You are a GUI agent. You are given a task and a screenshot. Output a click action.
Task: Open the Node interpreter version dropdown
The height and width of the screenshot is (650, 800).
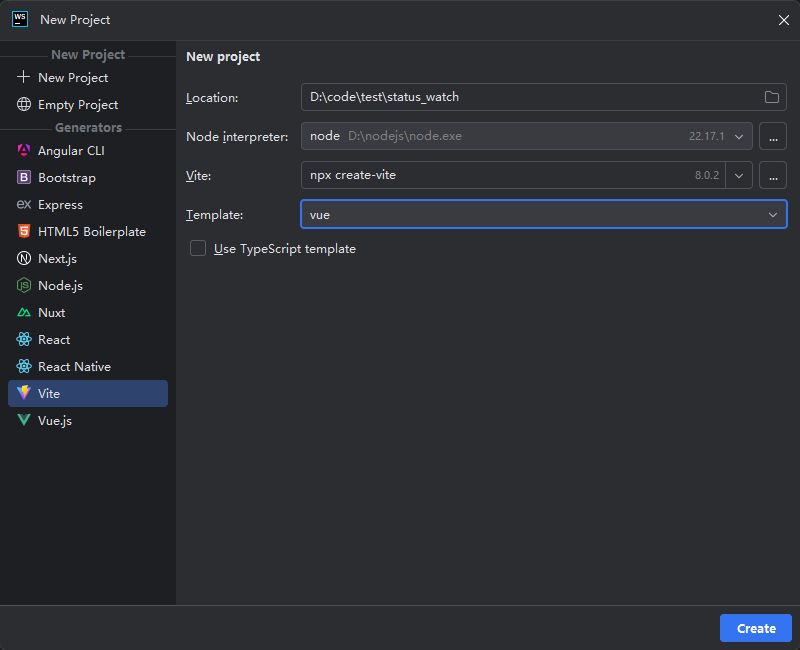pos(739,136)
